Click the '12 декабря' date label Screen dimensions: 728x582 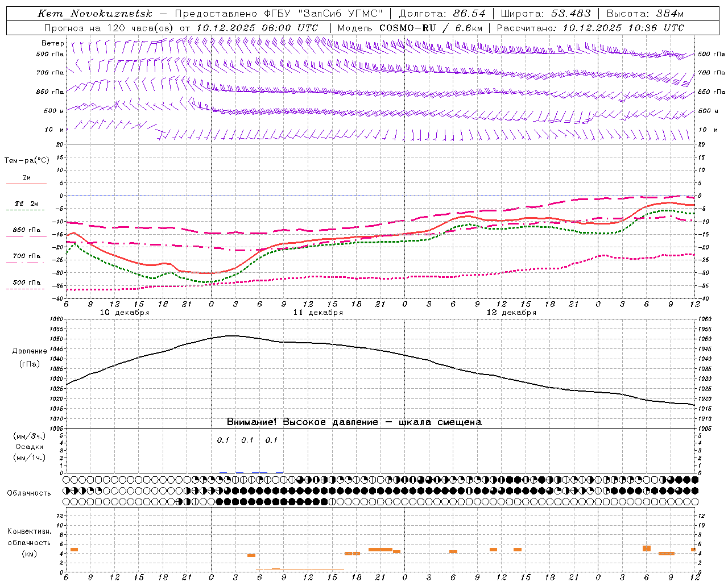511,313
